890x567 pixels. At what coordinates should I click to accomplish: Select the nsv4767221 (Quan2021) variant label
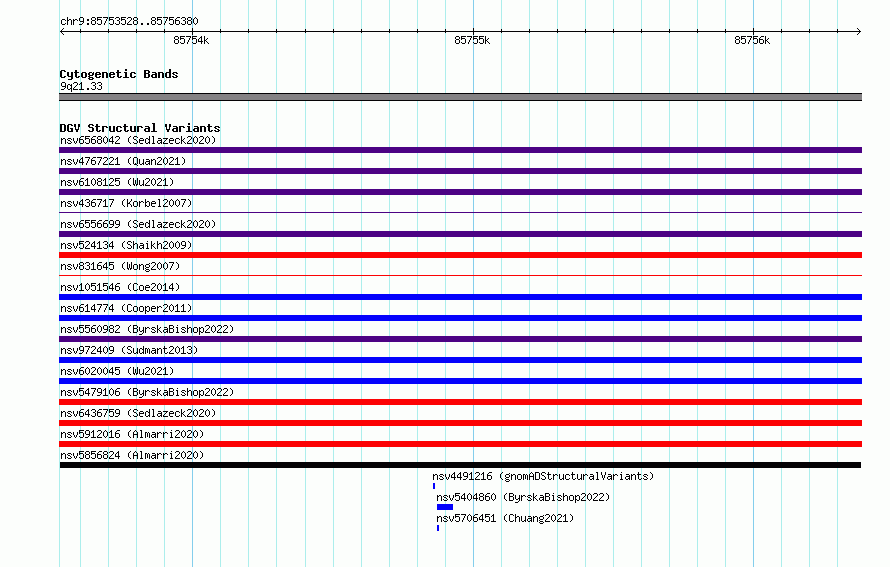pyautogui.click(x=123, y=161)
